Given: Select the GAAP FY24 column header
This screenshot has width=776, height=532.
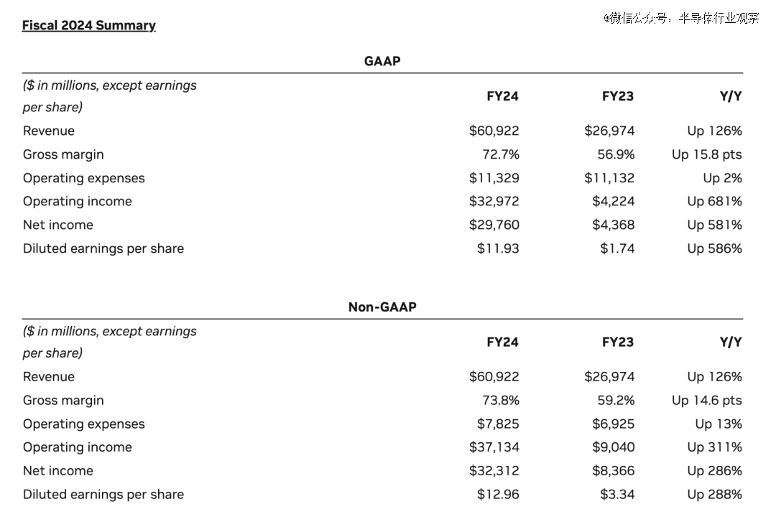Looking at the screenshot, I should pyautogui.click(x=502, y=96).
